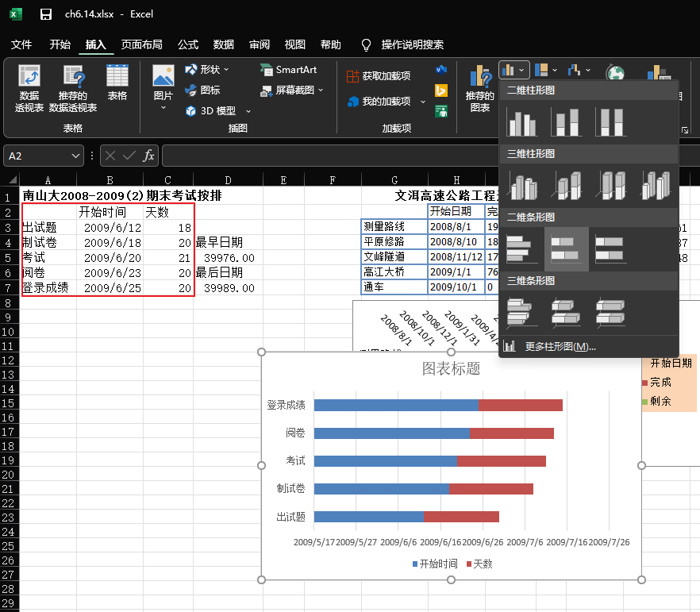Screen dimensions: 700x612
Task: Switch to the 审阅 tab
Action: click(x=260, y=44)
